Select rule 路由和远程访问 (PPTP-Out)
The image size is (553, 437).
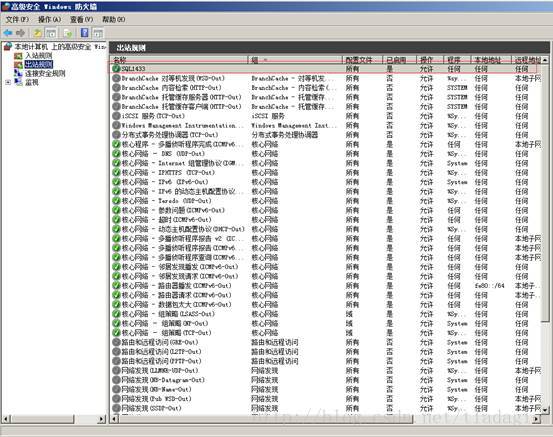pos(161,361)
